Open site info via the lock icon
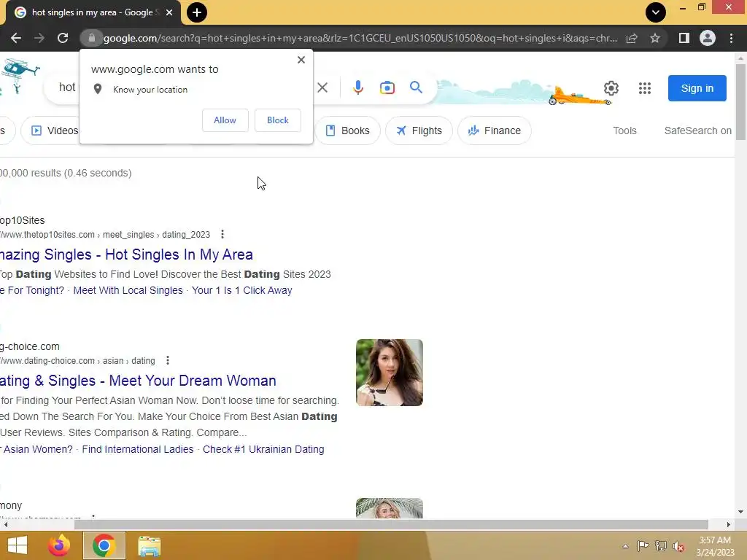Viewport: 747px width, 560px height. coord(92,38)
